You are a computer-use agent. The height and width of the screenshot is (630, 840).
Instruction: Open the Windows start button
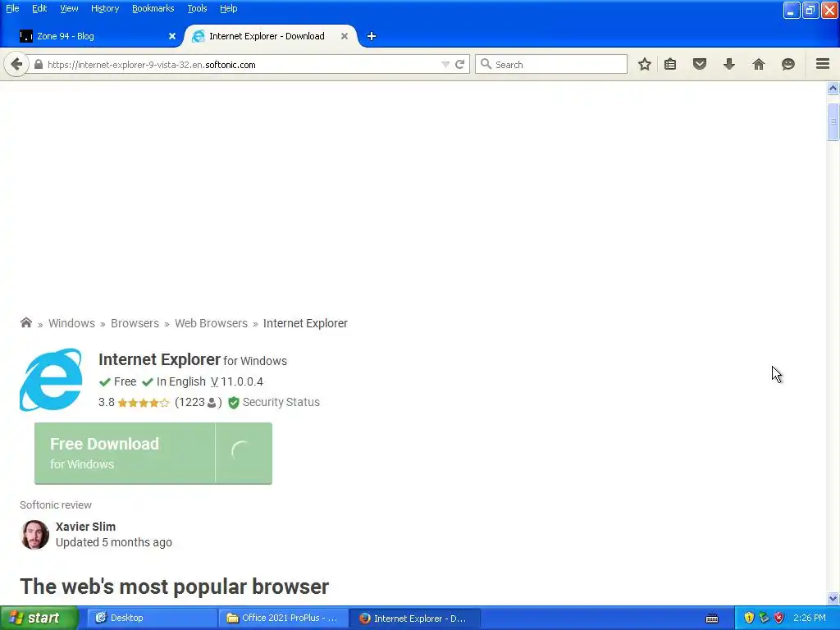[39, 619]
